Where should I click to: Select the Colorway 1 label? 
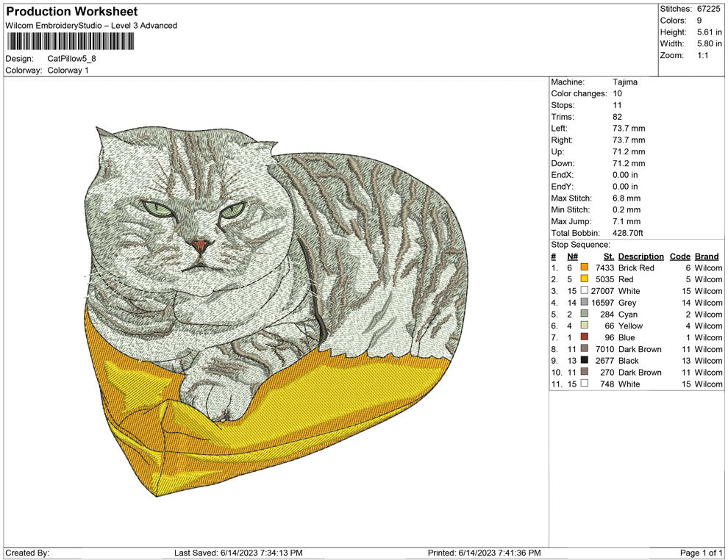point(68,70)
